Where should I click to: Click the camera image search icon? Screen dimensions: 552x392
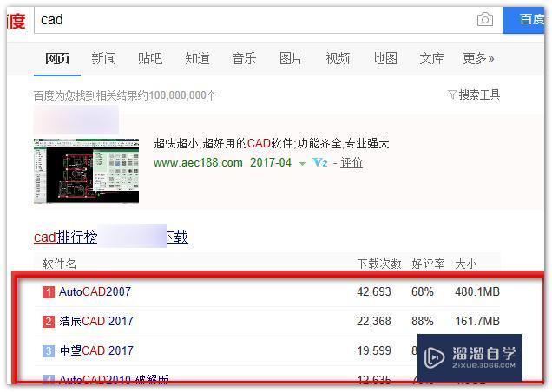click(485, 19)
